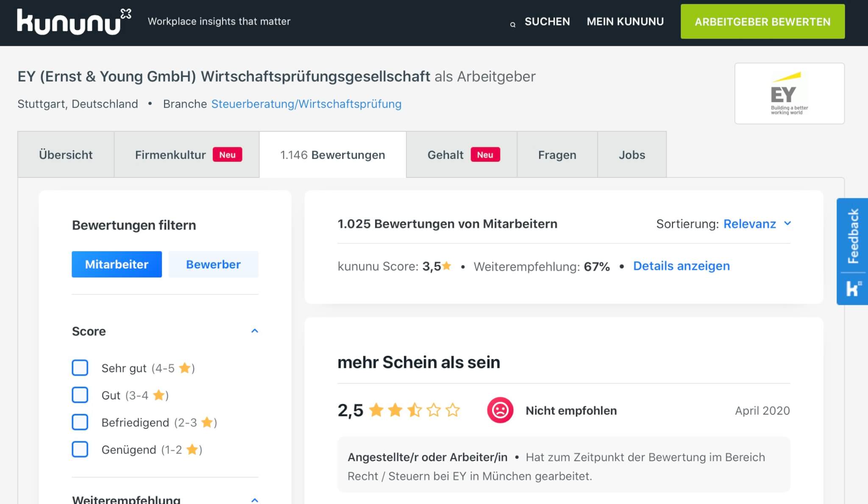The width and height of the screenshot is (868, 504).
Task: Open the Fragen tab
Action: [557, 155]
